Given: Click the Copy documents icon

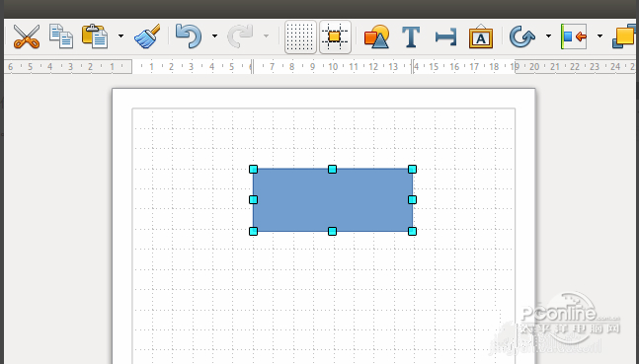Looking at the screenshot, I should [x=61, y=36].
